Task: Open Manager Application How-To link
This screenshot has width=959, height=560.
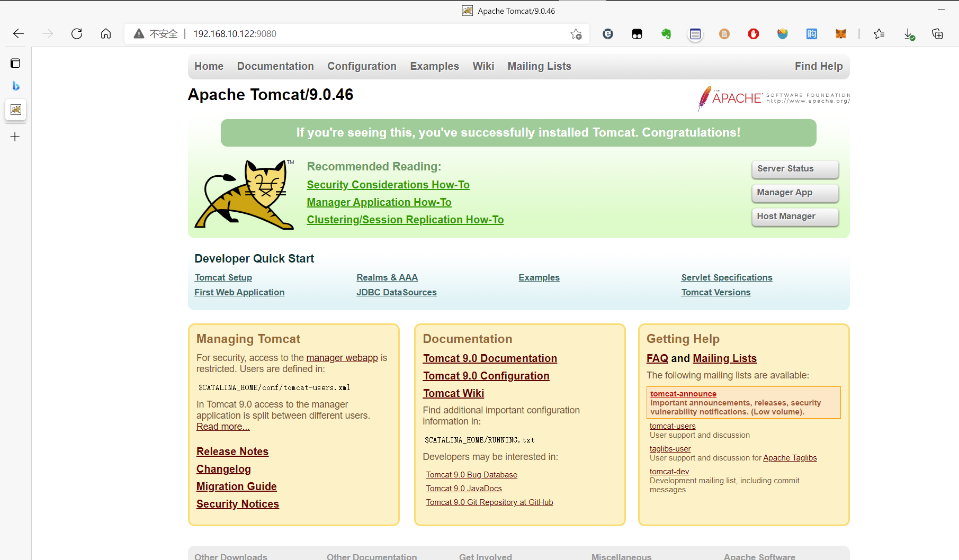Action: [379, 202]
